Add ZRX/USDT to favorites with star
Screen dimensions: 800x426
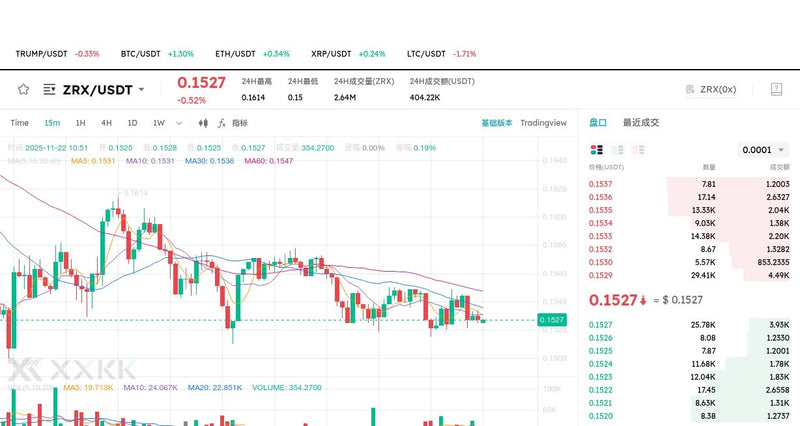click(x=23, y=89)
